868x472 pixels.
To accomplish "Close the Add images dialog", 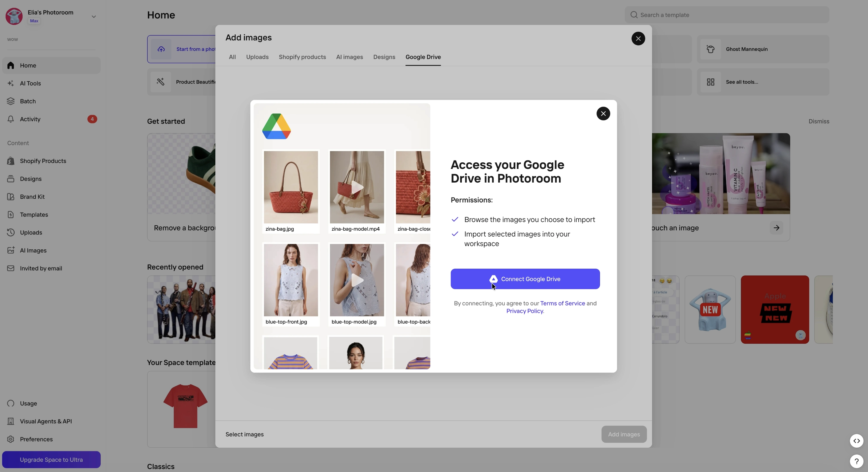I will pyautogui.click(x=638, y=38).
